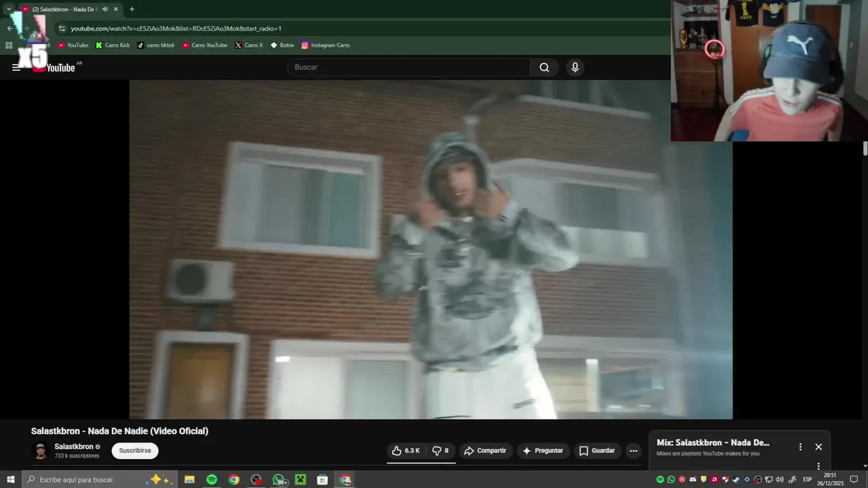Open the Salastkbron channel name link

tap(74, 447)
